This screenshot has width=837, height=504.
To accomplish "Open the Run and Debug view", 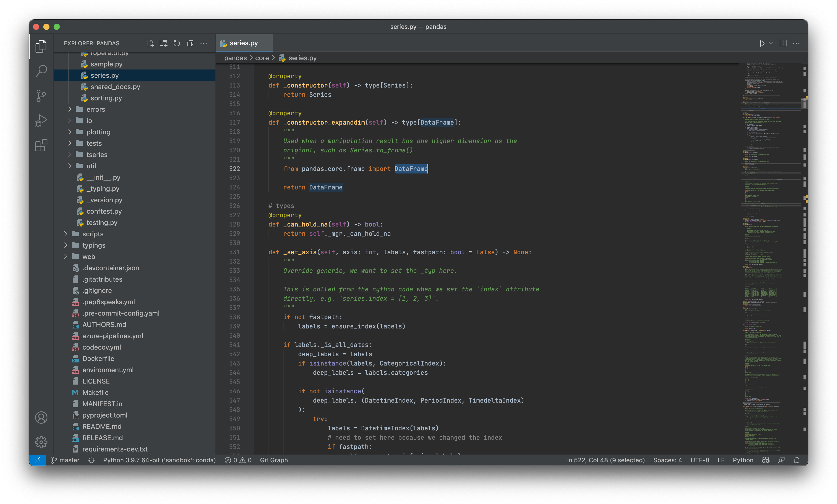I will click(41, 120).
